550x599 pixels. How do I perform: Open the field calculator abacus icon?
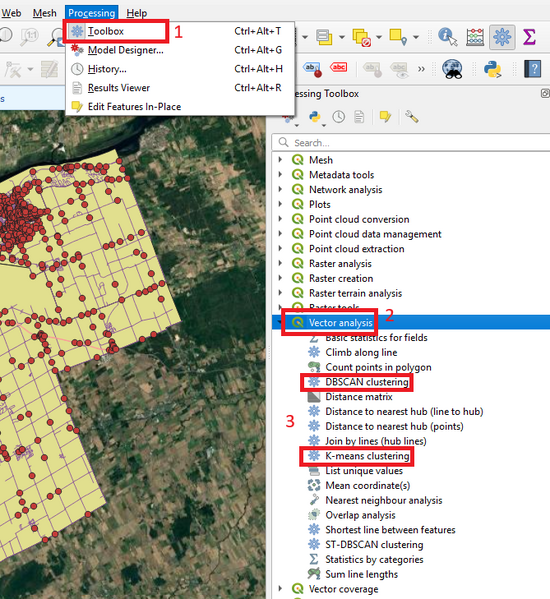(x=475, y=37)
